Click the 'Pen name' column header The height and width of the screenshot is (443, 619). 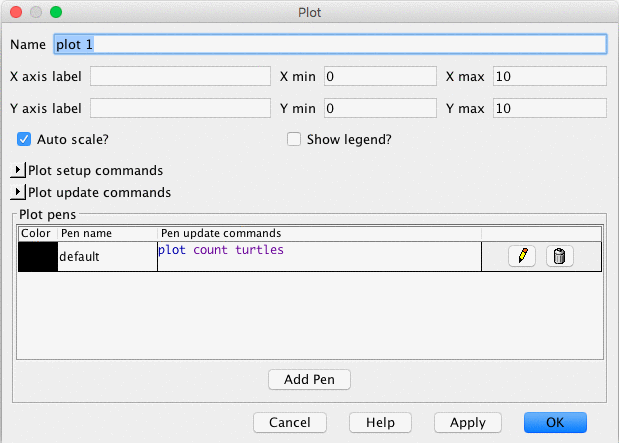[107, 233]
